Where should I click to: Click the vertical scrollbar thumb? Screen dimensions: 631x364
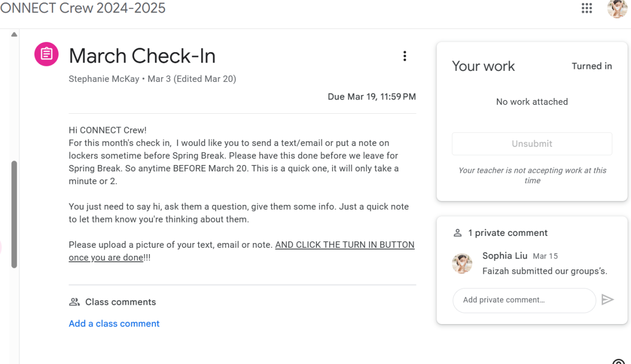pos(14,214)
